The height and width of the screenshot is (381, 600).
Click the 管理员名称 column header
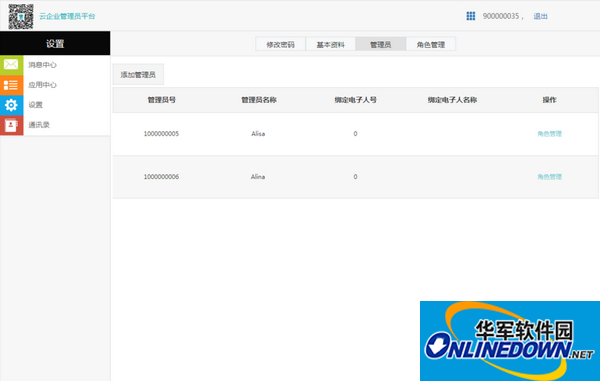(259, 100)
